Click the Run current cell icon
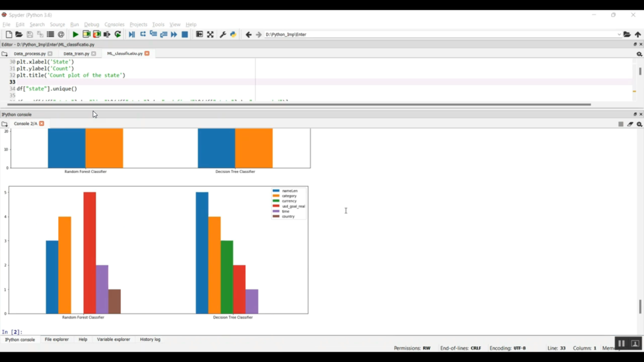644x362 pixels. 86,34
